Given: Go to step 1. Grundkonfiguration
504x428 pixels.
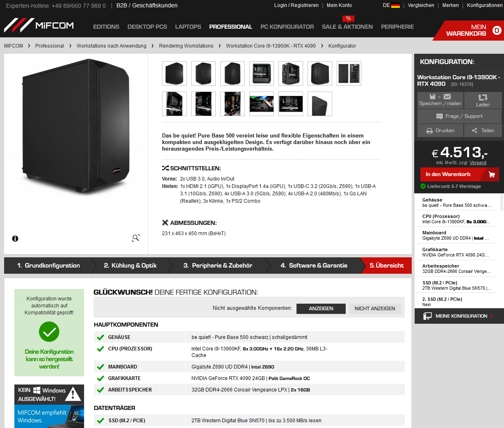Looking at the screenshot, I should (x=48, y=265).
